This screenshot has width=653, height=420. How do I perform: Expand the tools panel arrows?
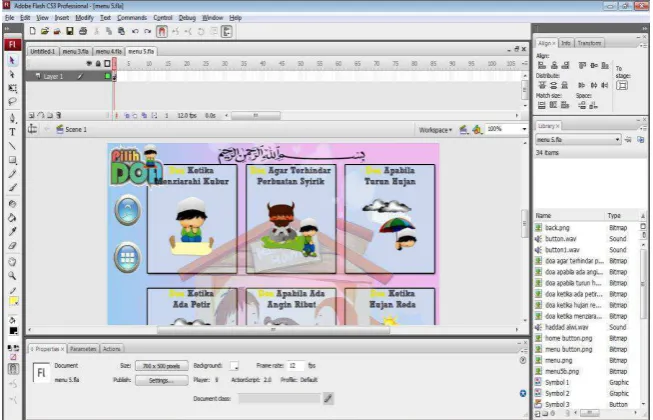click(x=7, y=28)
